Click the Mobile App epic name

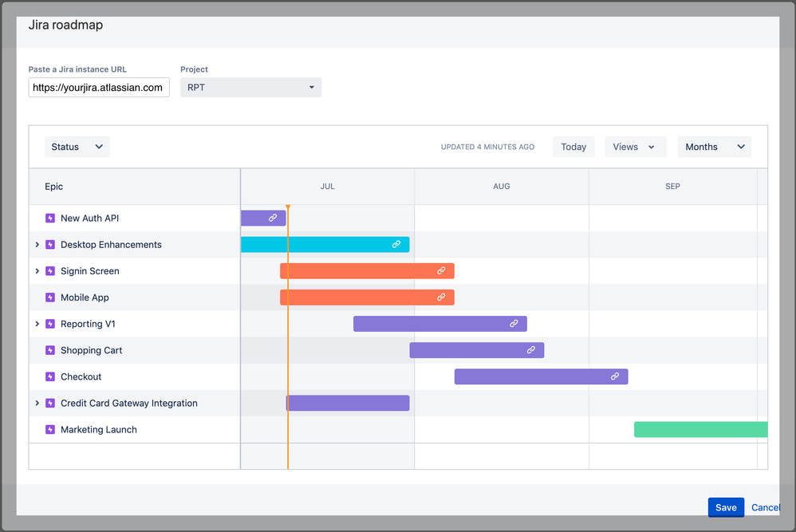pyautogui.click(x=85, y=298)
